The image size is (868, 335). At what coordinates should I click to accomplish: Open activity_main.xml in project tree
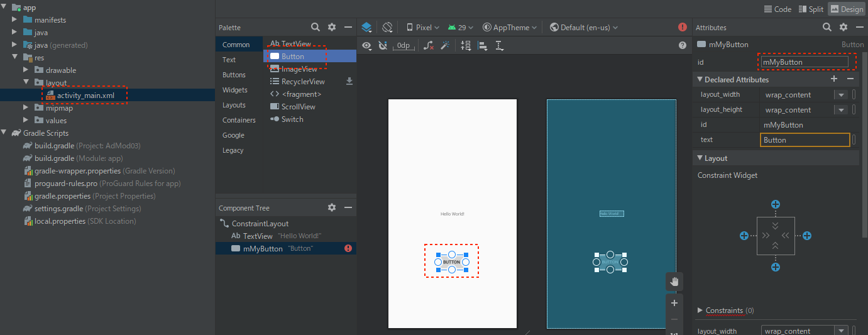85,95
